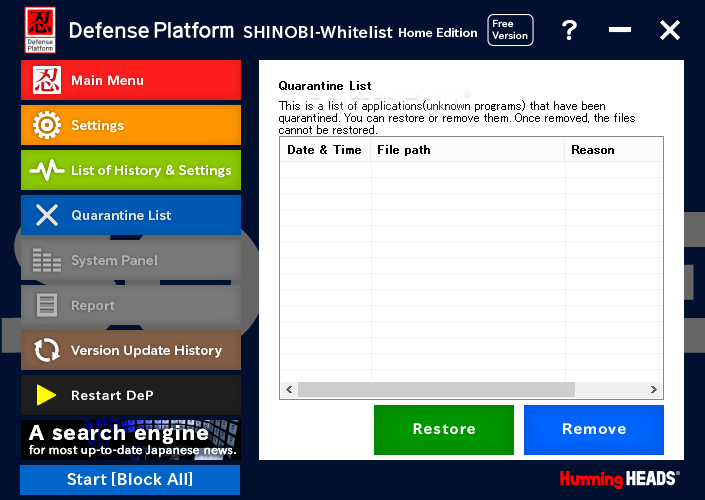This screenshot has width=705, height=500.
Task: Open Report section
Action: 131,305
